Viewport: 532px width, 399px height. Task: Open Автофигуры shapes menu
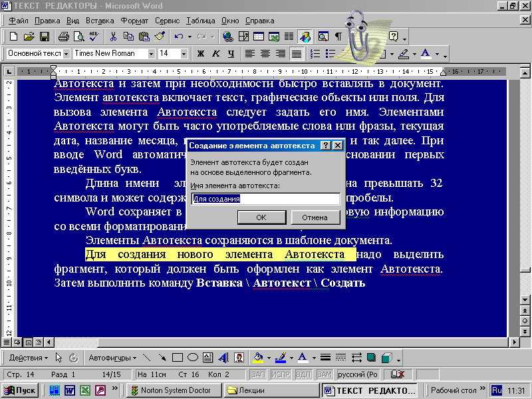click(112, 358)
